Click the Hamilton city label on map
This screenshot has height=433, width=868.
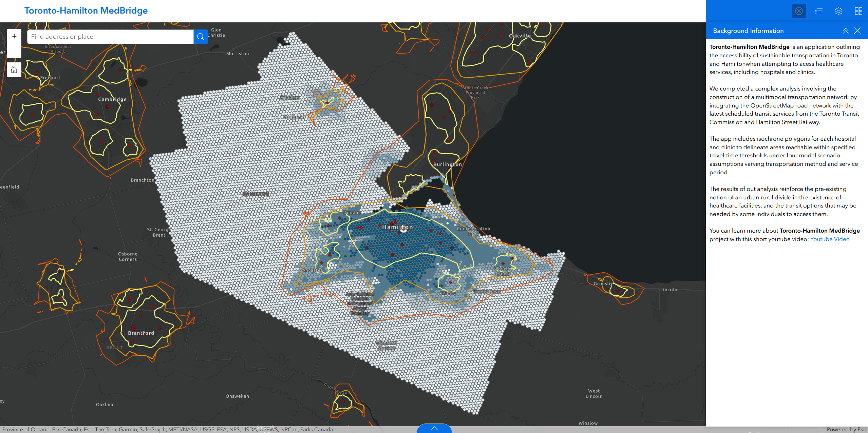(397, 227)
